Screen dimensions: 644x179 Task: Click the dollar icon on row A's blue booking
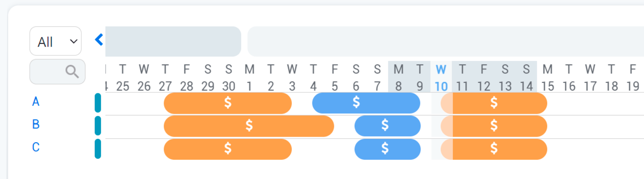click(356, 103)
